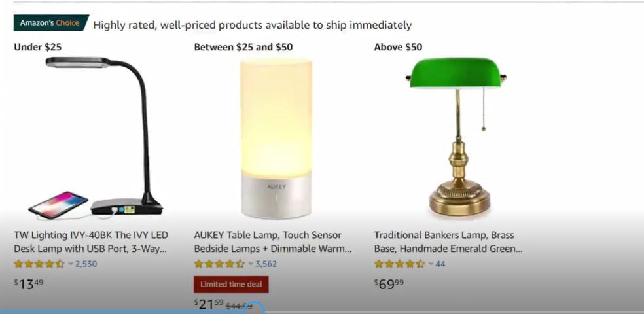Expand rating breakdown chevron beside 44
The height and width of the screenshot is (314, 644).
(x=431, y=264)
